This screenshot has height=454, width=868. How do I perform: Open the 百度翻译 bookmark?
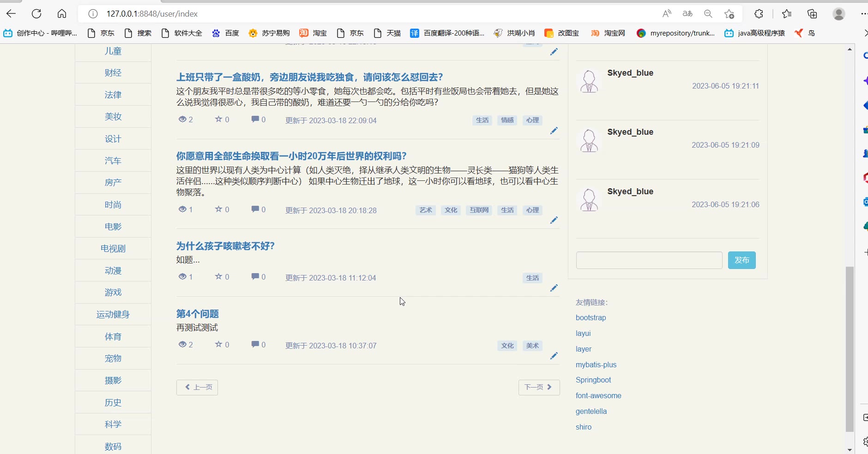pyautogui.click(x=447, y=33)
